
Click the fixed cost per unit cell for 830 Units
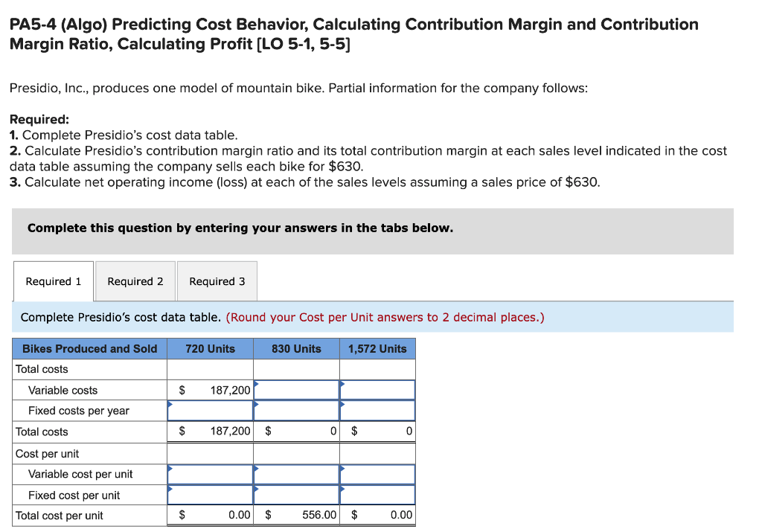click(296, 494)
